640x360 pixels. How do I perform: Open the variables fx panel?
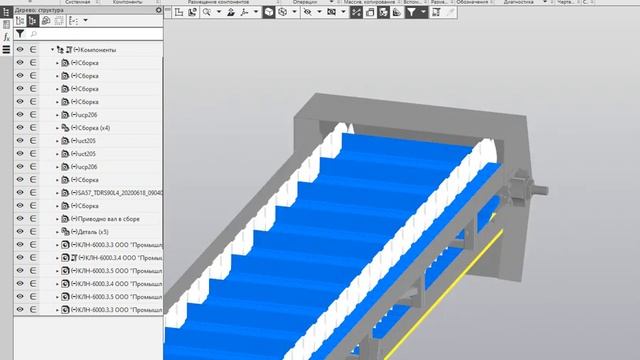pos(6,37)
